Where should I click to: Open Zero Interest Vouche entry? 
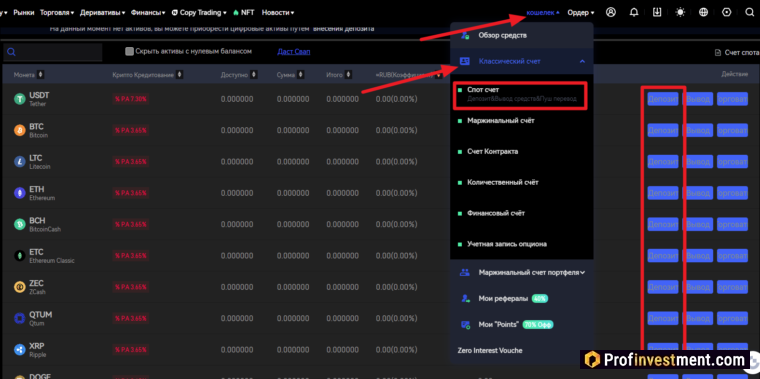tap(490, 350)
